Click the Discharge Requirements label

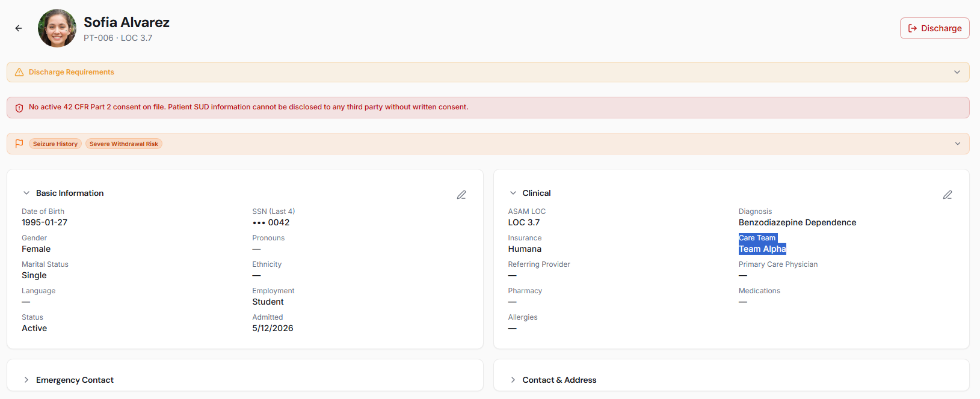72,72
